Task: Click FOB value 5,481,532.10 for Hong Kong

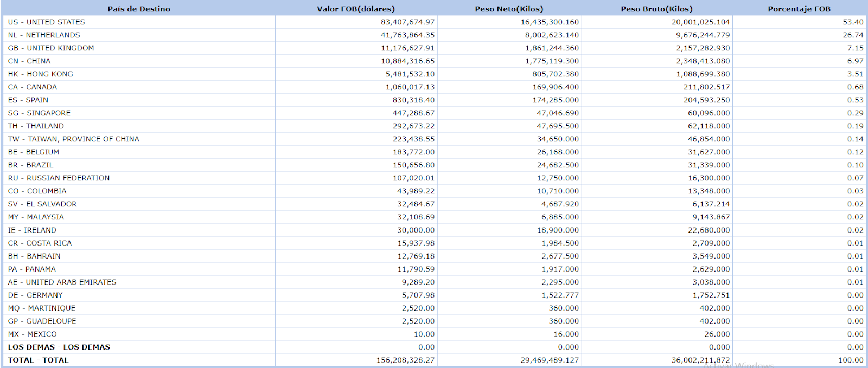Action: pyautogui.click(x=410, y=74)
